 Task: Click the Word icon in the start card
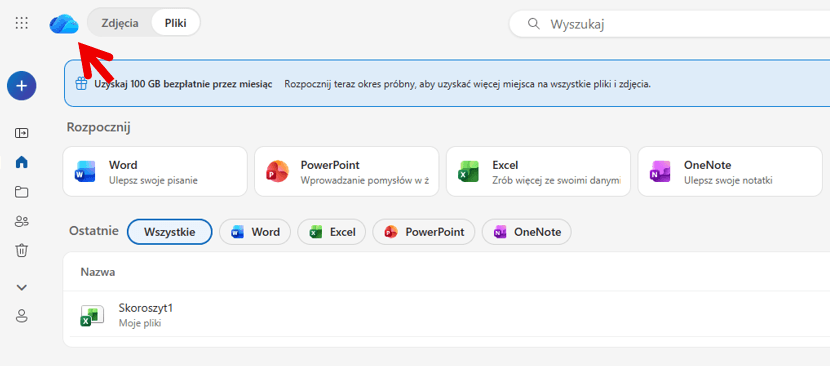click(85, 172)
